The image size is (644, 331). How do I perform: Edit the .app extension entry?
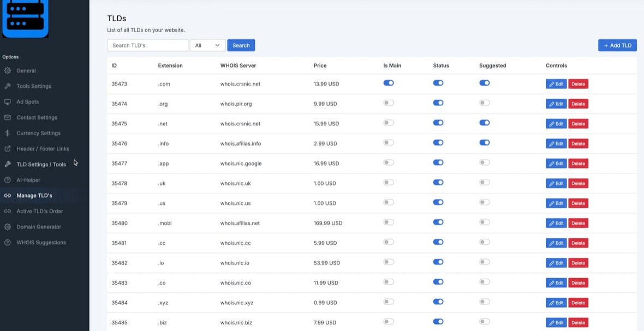pyautogui.click(x=556, y=163)
